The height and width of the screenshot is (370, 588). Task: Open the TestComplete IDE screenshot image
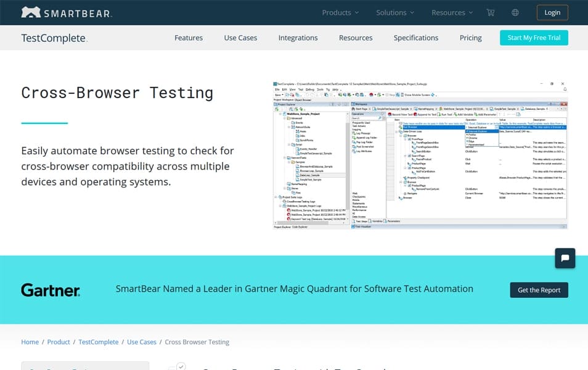click(x=420, y=155)
